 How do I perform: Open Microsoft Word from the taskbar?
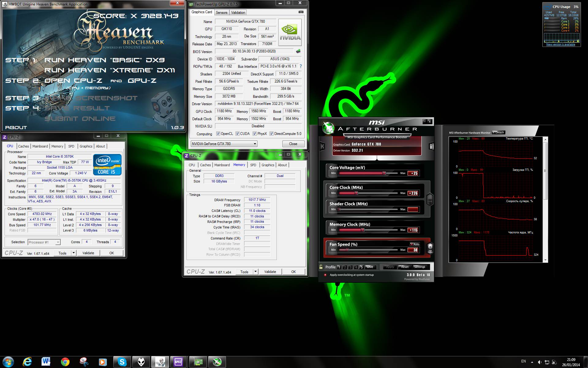pos(46,362)
